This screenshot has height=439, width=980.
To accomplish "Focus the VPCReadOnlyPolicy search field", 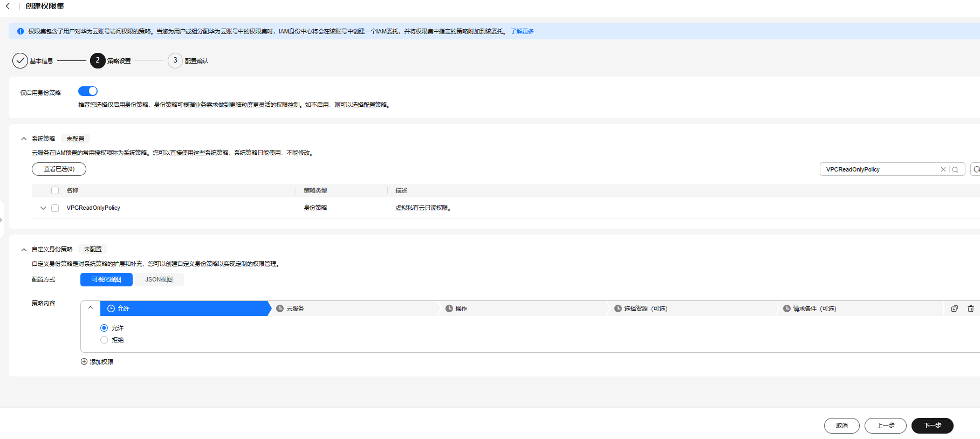I will [x=880, y=169].
